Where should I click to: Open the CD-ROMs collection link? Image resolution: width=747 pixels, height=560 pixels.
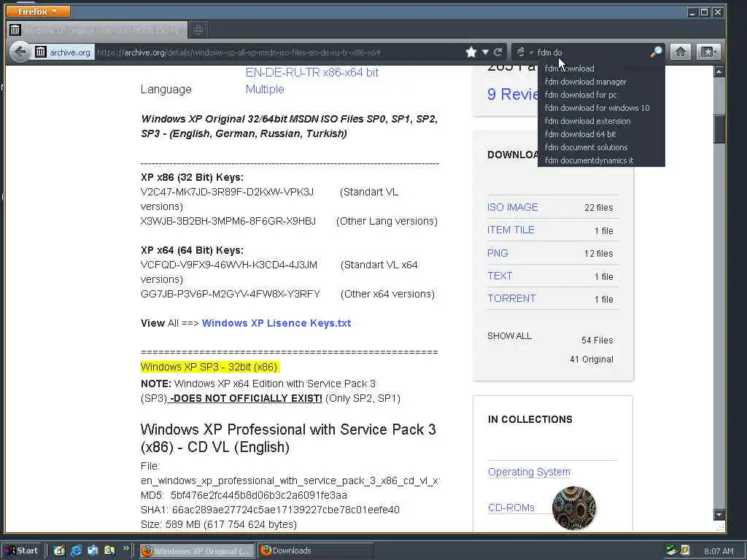pos(511,507)
